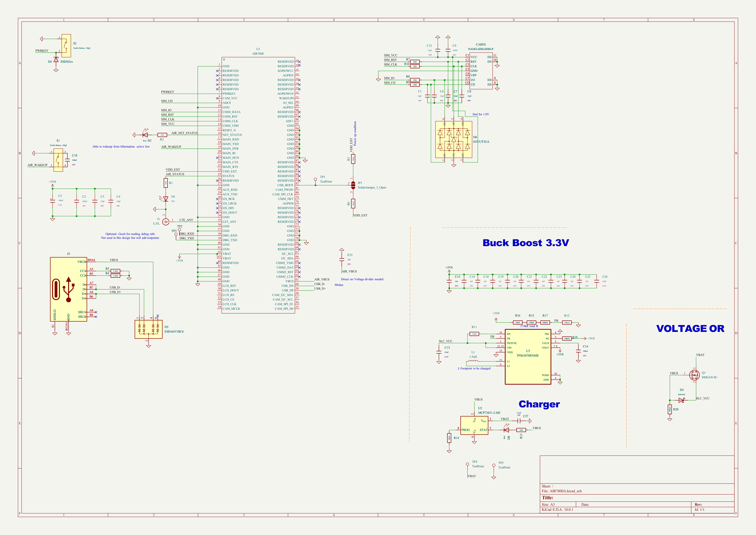Select resistor R14 on PROG pin
This screenshot has width=756, height=535.
tap(449, 438)
